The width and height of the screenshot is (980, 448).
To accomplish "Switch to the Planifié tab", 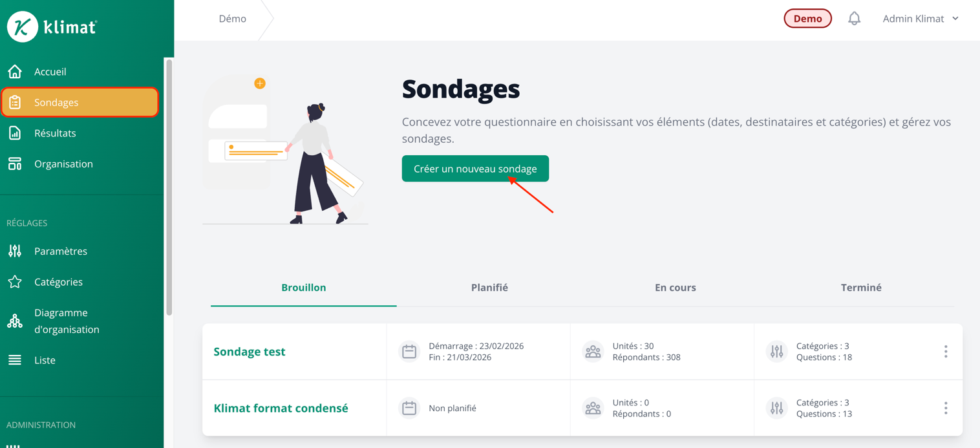I will 489,288.
